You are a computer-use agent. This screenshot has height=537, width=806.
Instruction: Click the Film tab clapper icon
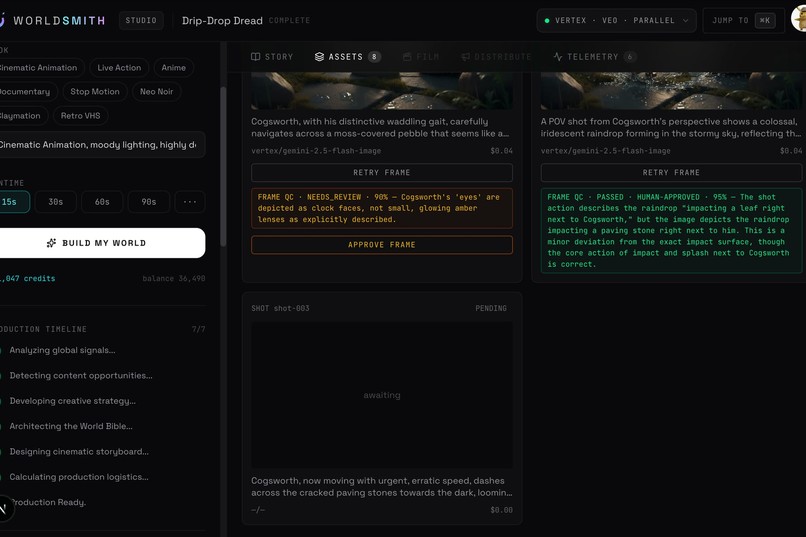[407, 57]
